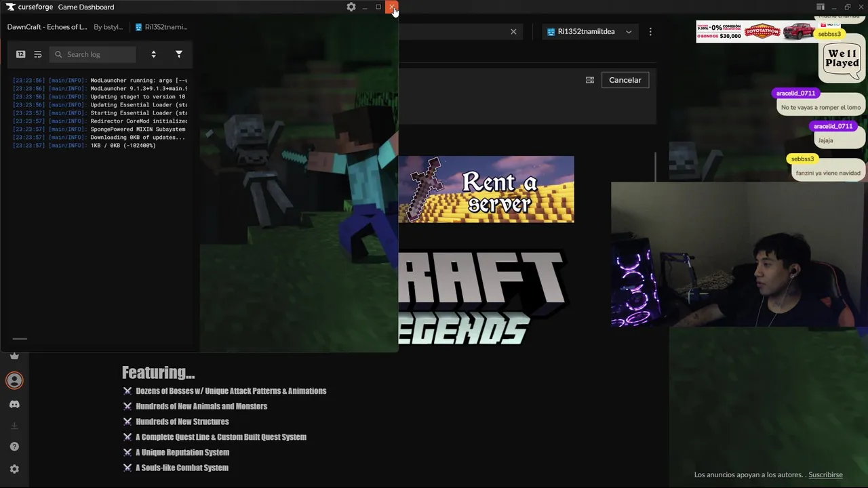Expand Ri1352tnamiitdea account dropdown
This screenshot has height=488, width=868.
(x=589, y=32)
